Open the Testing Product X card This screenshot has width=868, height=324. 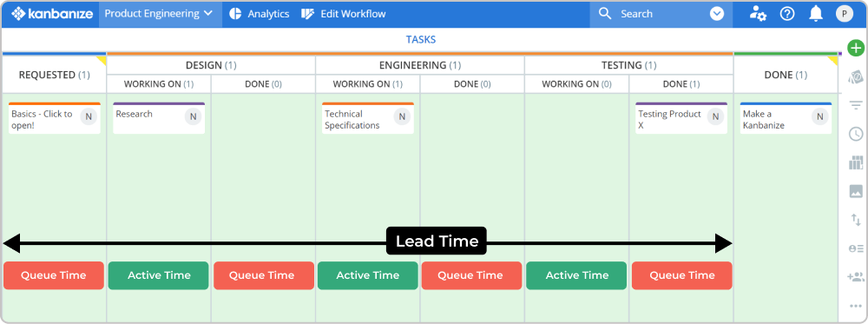[x=681, y=118]
